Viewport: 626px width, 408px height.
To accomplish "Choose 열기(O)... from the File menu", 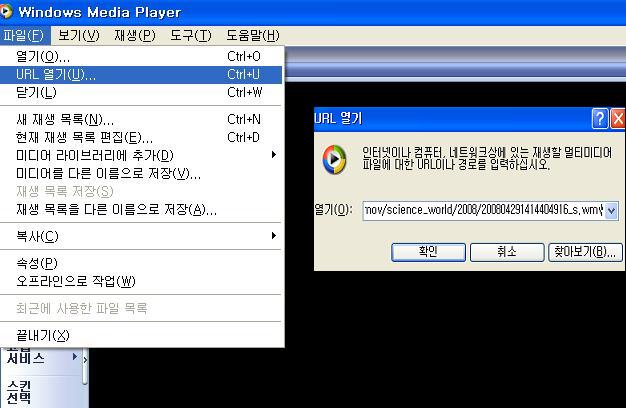I will pyautogui.click(x=141, y=56).
